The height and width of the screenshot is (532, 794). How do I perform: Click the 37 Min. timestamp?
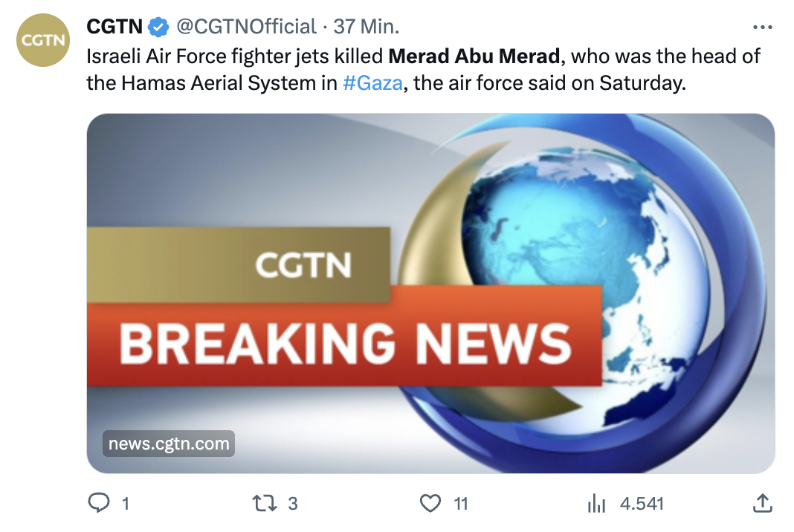(x=366, y=27)
